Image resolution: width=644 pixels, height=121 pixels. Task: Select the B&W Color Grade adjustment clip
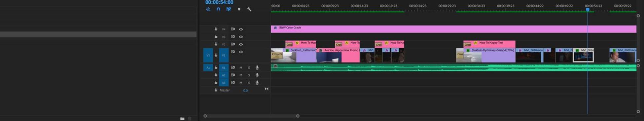click(453, 29)
